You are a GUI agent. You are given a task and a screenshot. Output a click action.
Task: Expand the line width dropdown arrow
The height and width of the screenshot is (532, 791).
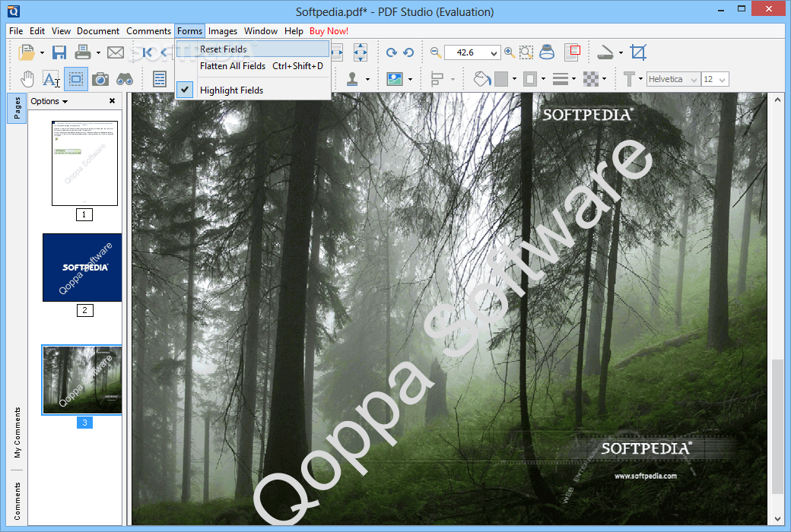point(573,79)
